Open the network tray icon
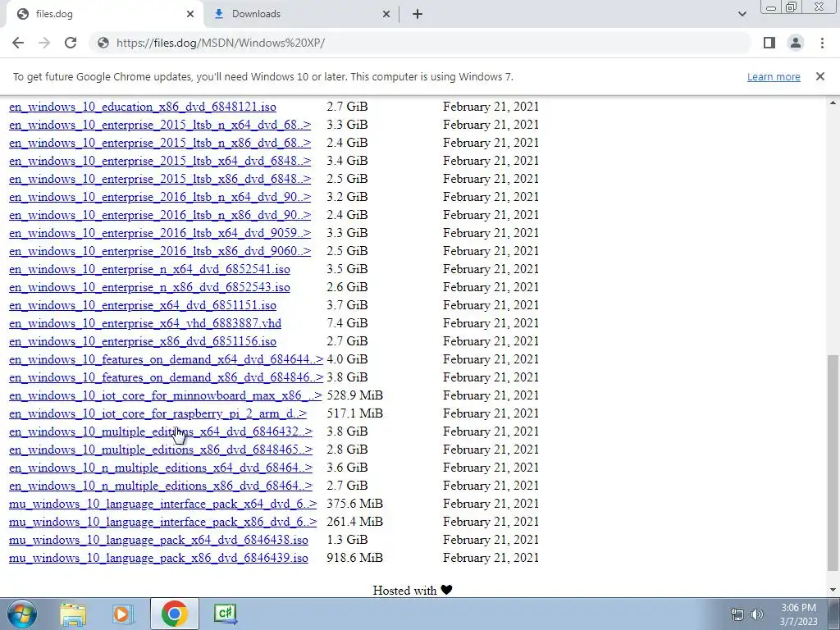Viewport: 840px width, 630px height. (737, 614)
